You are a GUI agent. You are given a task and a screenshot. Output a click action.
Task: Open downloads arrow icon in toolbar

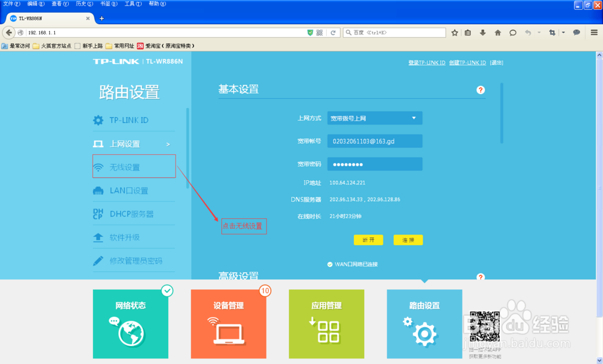(482, 33)
